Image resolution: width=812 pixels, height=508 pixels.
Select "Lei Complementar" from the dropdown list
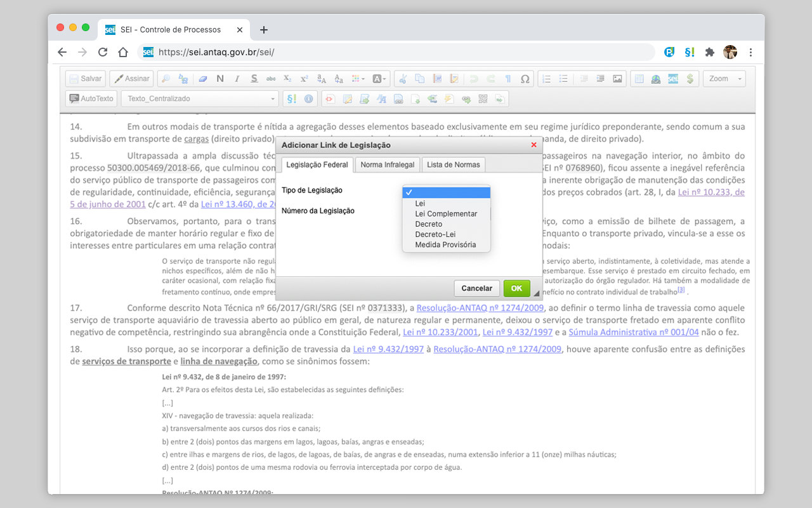(446, 214)
